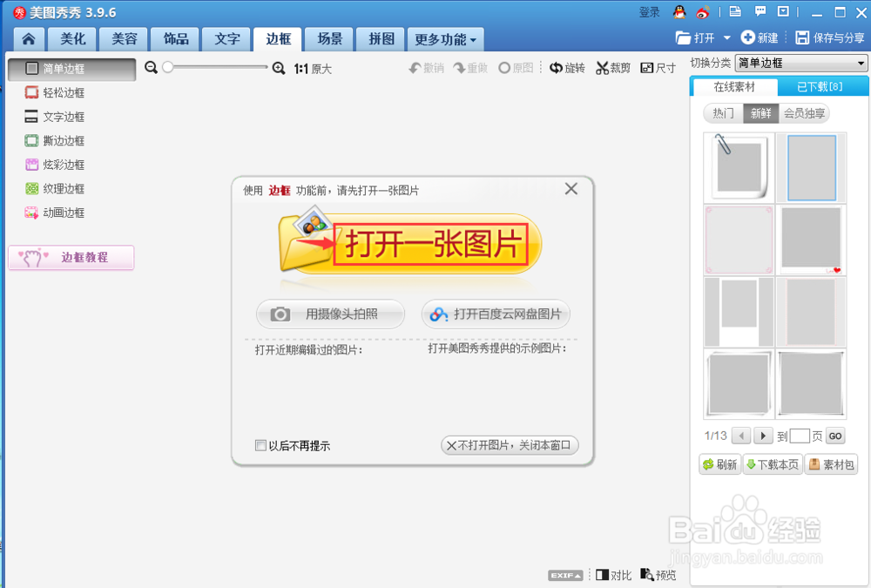Click the 原图 original image button

coord(516,68)
